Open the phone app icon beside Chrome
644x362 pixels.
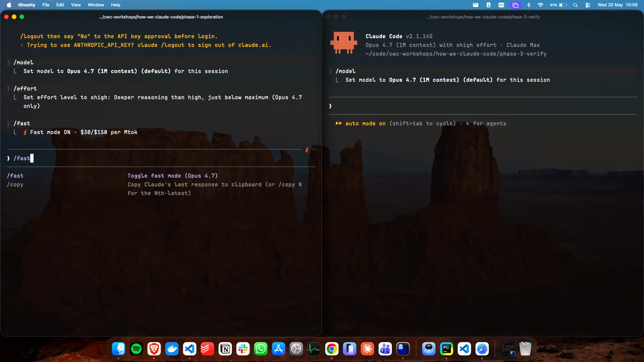350,349
